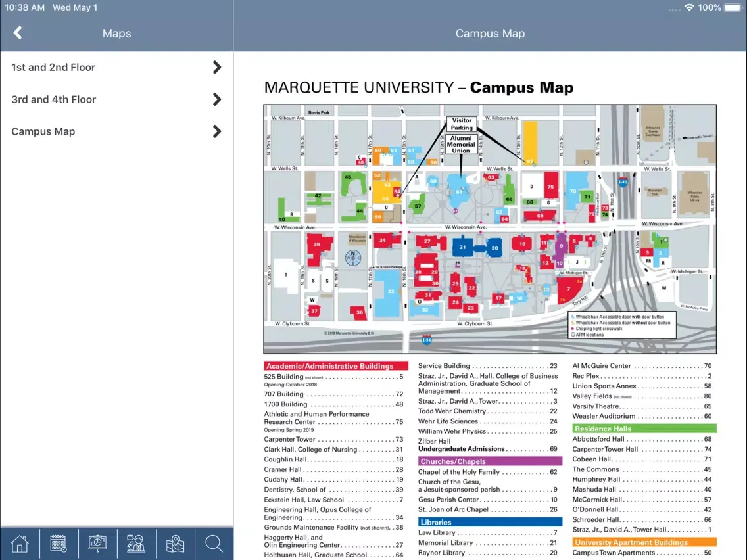Tap the 'Coughlin Hall' legend entry
This screenshot has width=747, height=560.
333,459
